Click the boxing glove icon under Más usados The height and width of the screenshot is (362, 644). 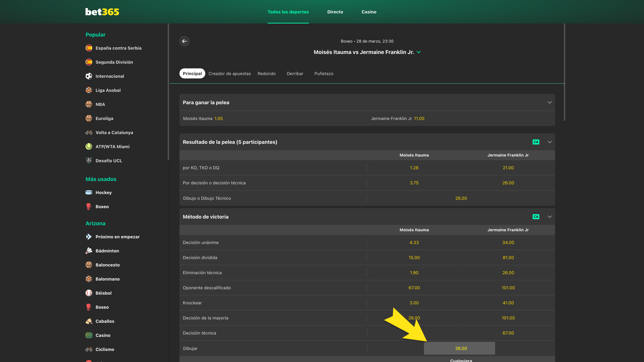tap(89, 206)
